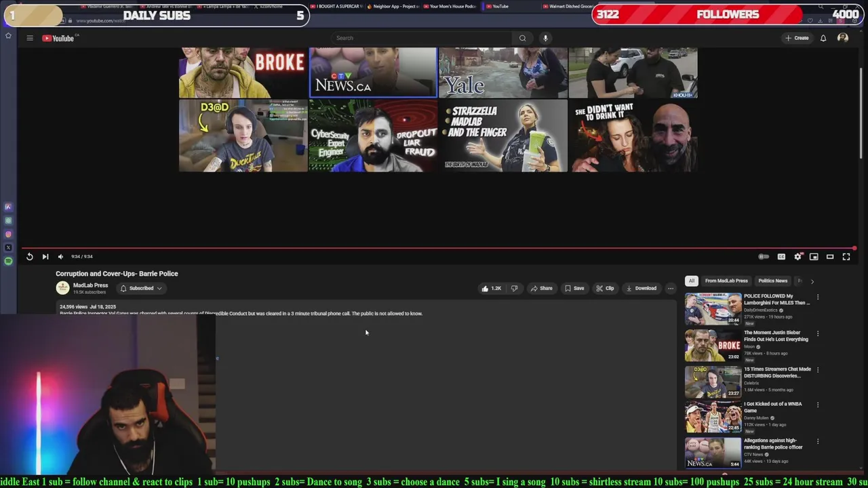Open options for 15 Times Streamers Chat video
This screenshot has height=488, width=868.
coord(818,370)
